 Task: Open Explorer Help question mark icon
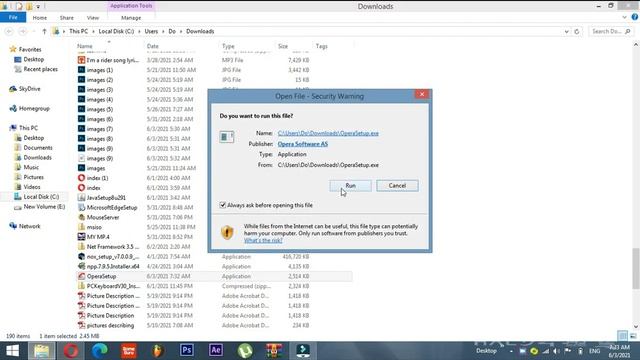(635, 17)
